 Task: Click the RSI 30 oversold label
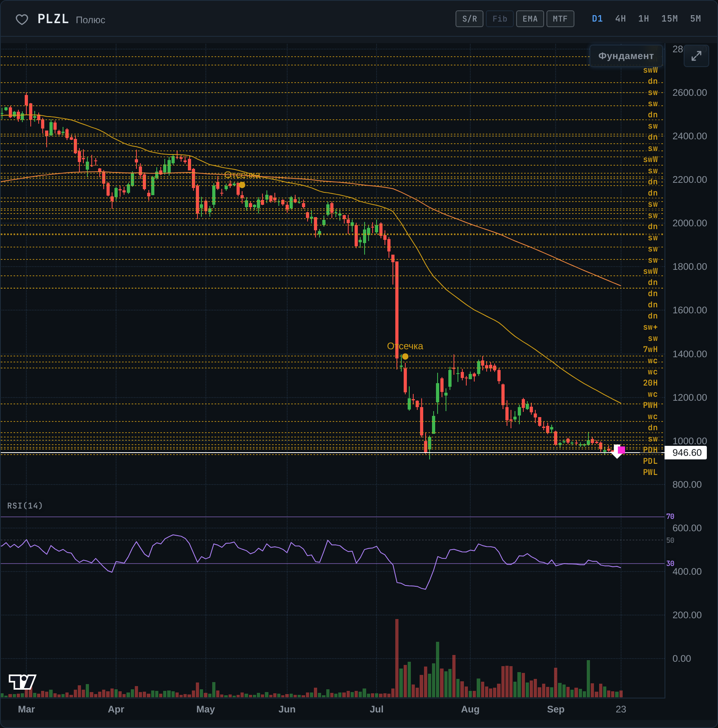pyautogui.click(x=670, y=564)
